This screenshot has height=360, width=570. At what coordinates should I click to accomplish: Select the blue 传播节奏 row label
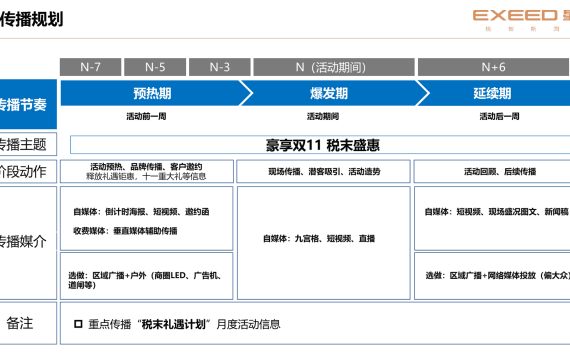coord(28,104)
